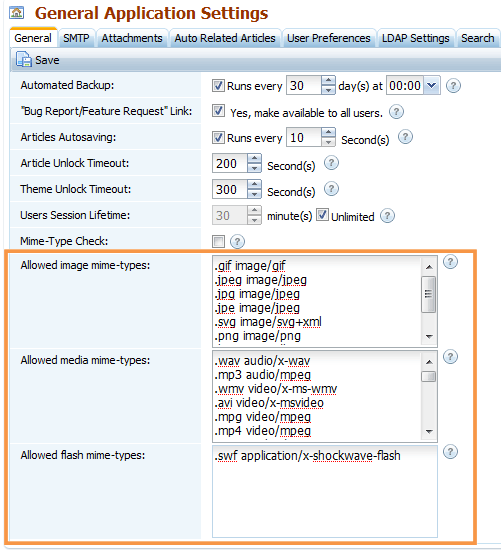Open help for Mime-Type Check
This screenshot has height=554, width=501.
[x=237, y=242]
